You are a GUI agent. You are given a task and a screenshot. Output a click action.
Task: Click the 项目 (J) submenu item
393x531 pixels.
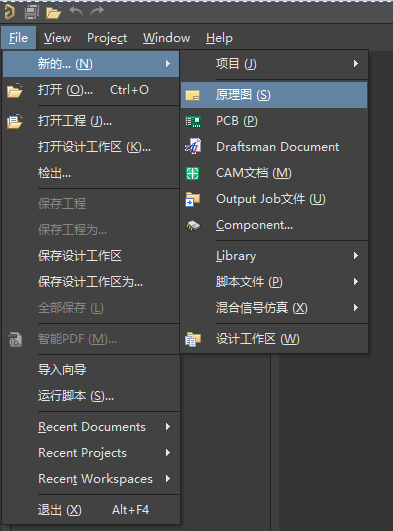(x=274, y=64)
